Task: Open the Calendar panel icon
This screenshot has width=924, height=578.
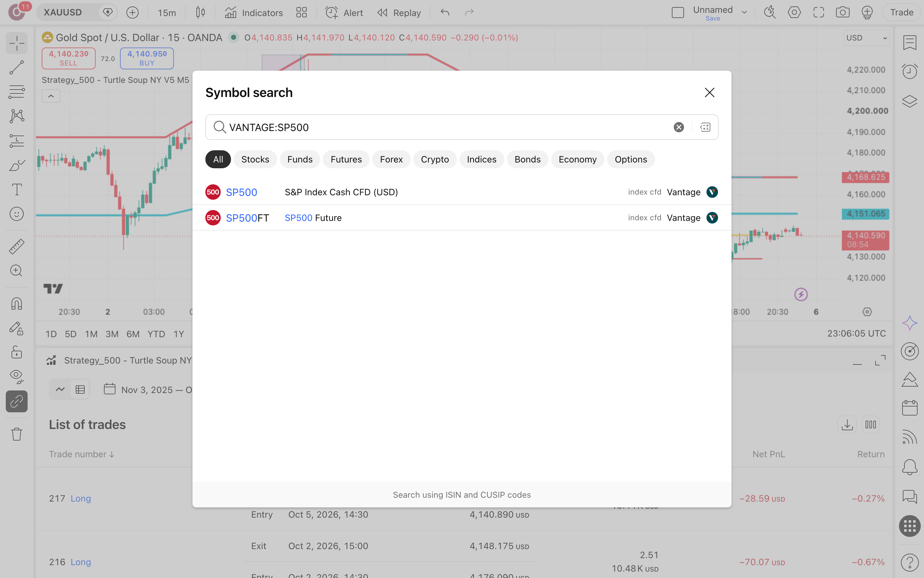Action: [910, 408]
